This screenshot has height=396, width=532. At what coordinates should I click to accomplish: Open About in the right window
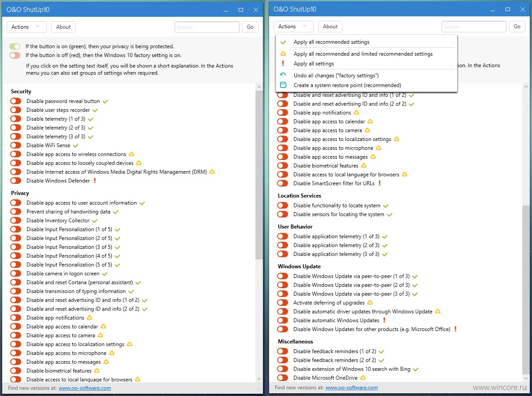tap(330, 27)
